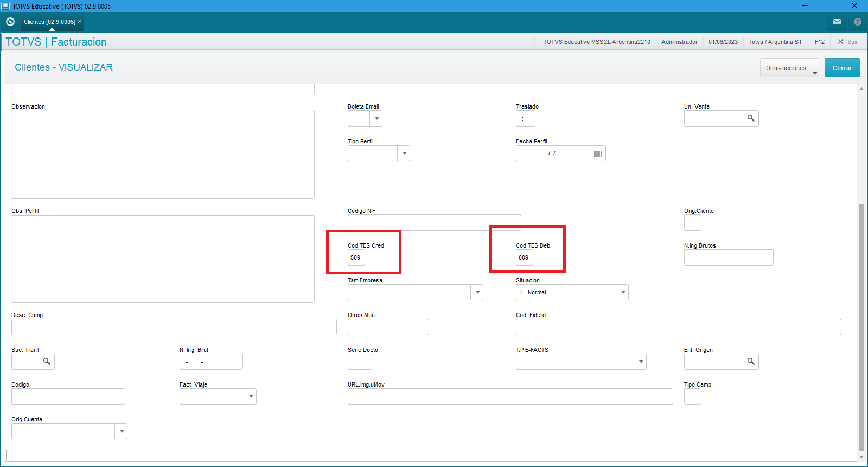Image resolution: width=868 pixels, height=467 pixels.
Task: Click the Administrador user label
Action: click(x=679, y=42)
